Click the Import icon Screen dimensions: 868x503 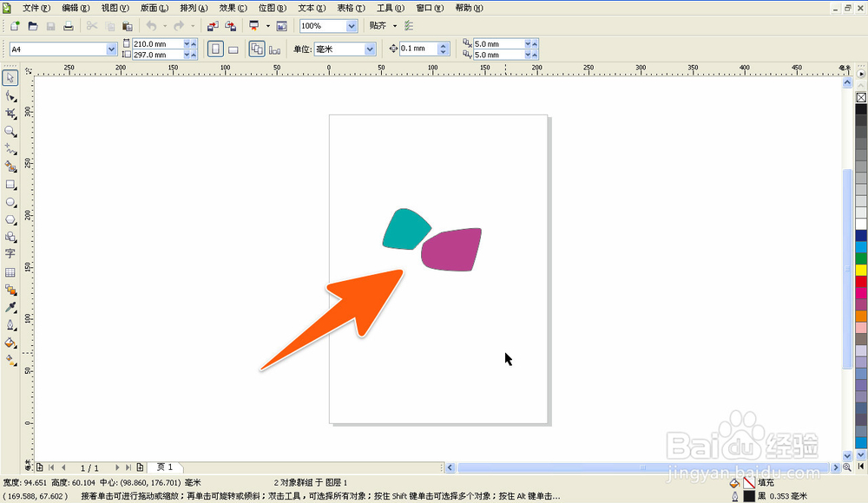coord(213,26)
